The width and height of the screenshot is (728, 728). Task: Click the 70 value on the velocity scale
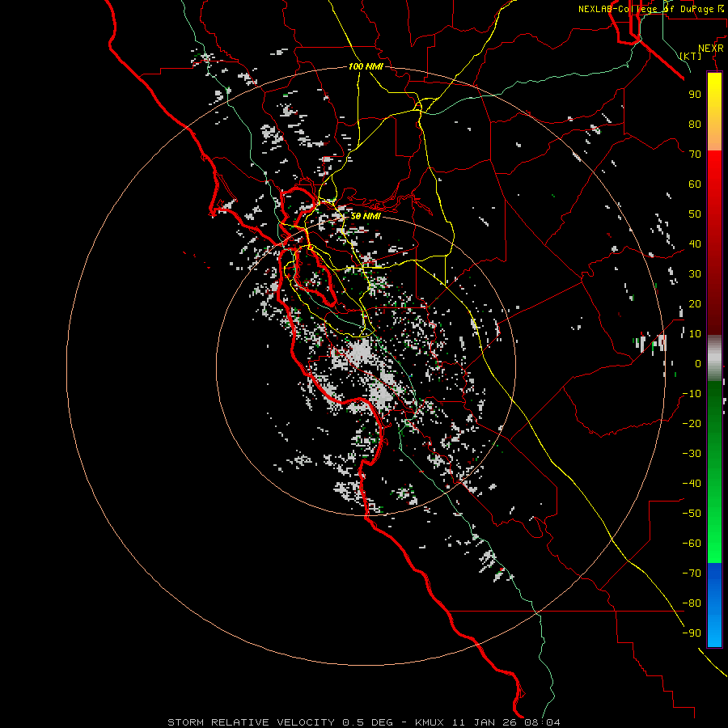(695, 154)
